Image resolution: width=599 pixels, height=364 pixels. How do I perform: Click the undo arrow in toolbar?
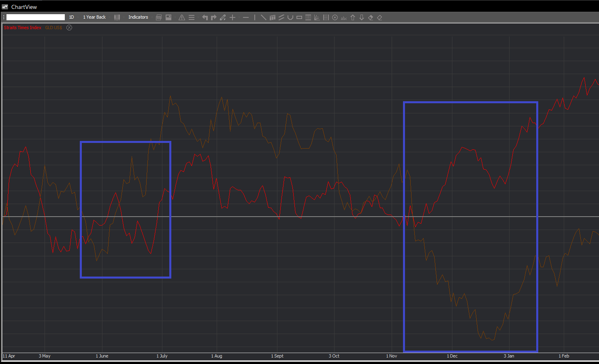(205, 17)
